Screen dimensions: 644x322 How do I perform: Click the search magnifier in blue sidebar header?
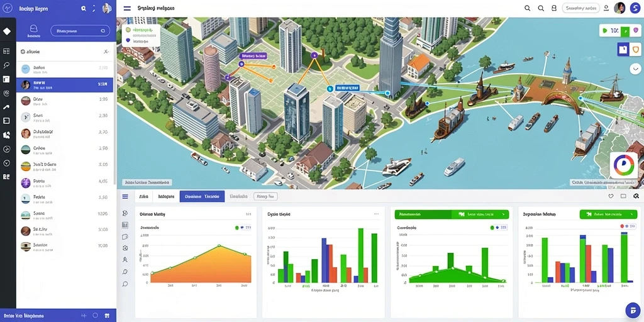pos(84,8)
